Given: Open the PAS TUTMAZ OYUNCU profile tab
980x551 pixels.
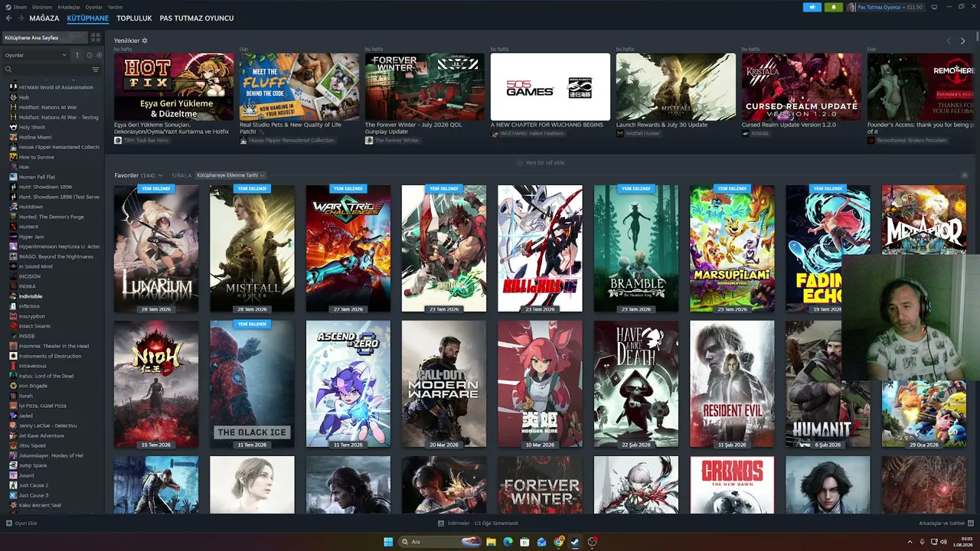Looking at the screenshot, I should click(x=197, y=18).
